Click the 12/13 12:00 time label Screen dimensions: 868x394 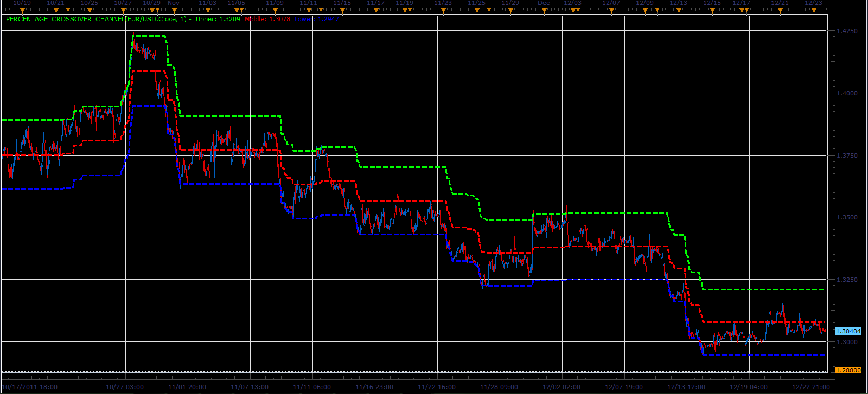click(x=686, y=387)
